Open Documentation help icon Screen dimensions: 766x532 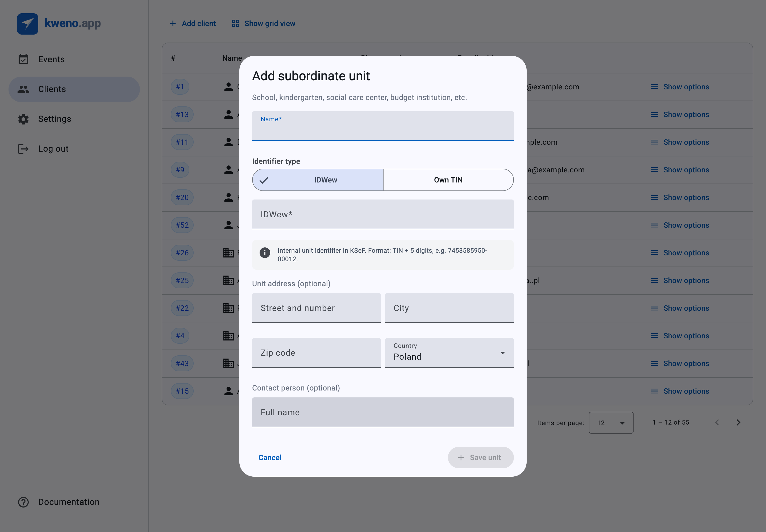pyautogui.click(x=23, y=502)
